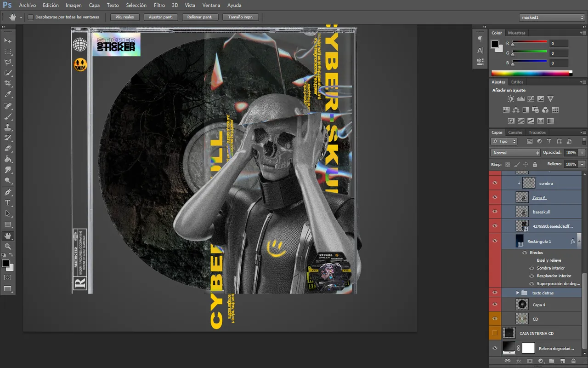Create a new group folder

552,361
